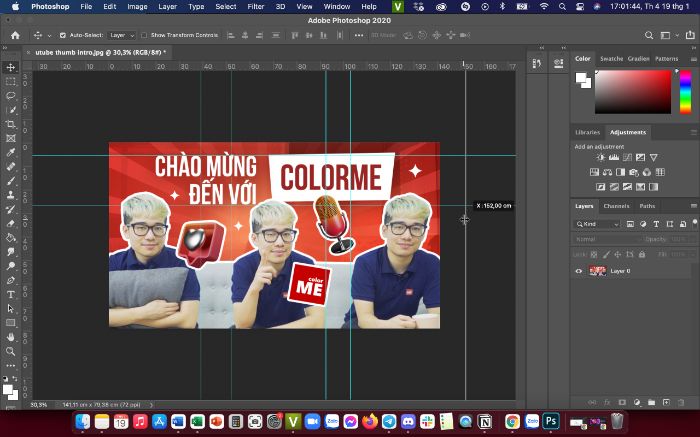The height and width of the screenshot is (437, 700).
Task: Select the Horizontal Type tool
Action: point(11,295)
